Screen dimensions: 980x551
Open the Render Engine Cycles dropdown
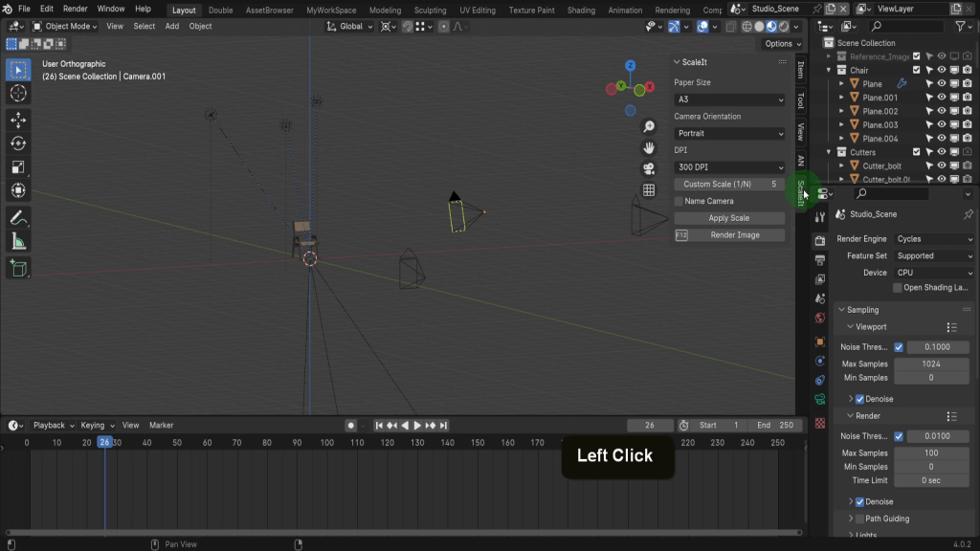(933, 239)
